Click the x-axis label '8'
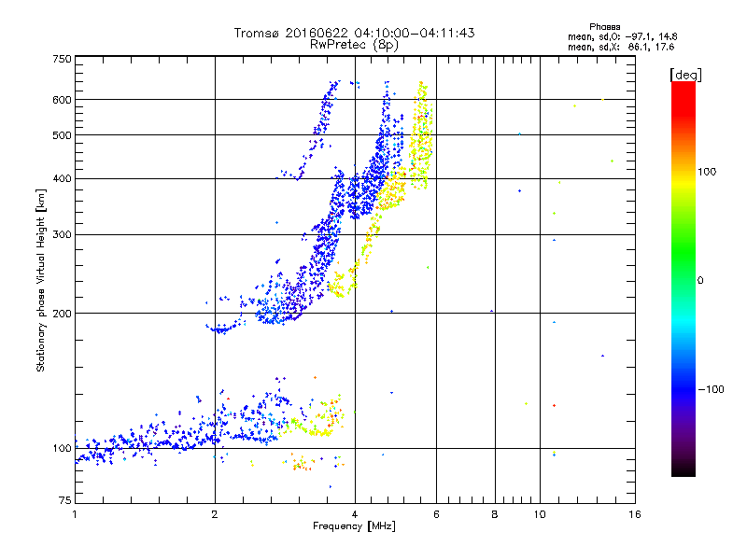The height and width of the screenshot is (560, 747). (x=495, y=514)
